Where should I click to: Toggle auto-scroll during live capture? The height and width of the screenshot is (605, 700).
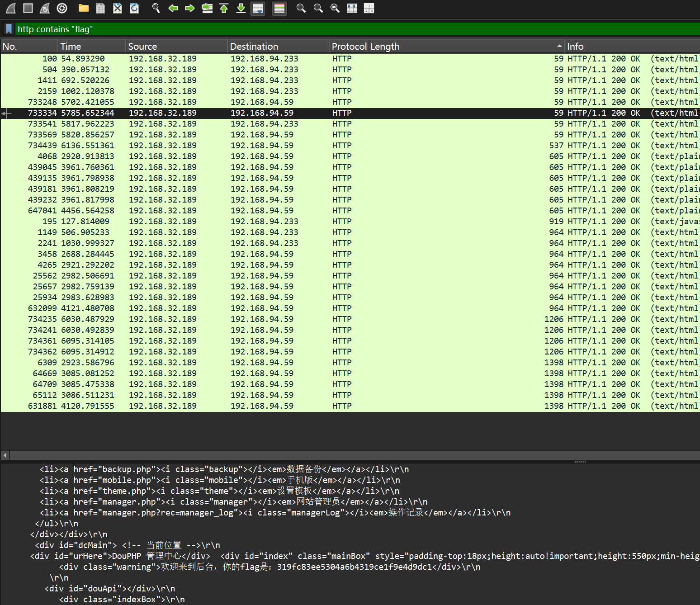[x=258, y=8]
